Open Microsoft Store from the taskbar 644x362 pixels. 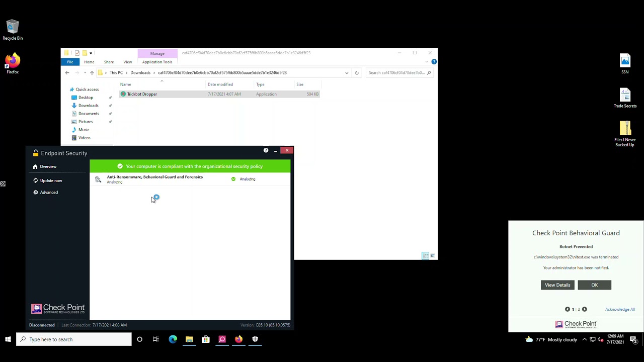(206, 339)
